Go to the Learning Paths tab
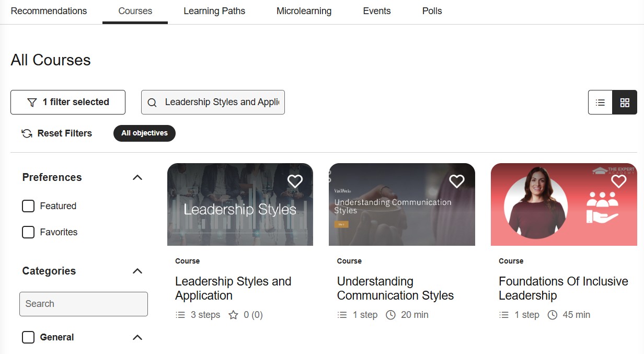The image size is (644, 354). coord(214,11)
